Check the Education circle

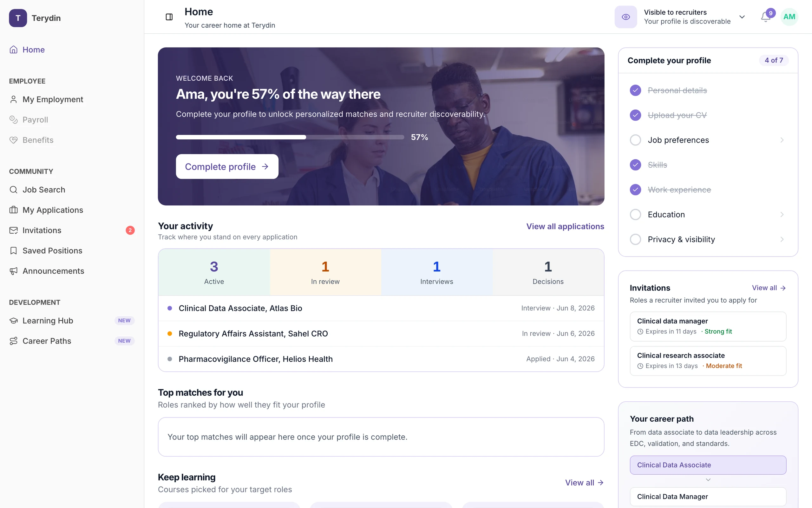pyautogui.click(x=635, y=214)
